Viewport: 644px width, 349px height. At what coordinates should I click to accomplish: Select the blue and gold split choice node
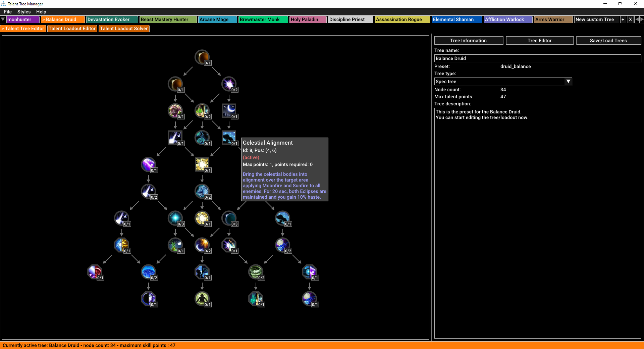tap(122, 245)
